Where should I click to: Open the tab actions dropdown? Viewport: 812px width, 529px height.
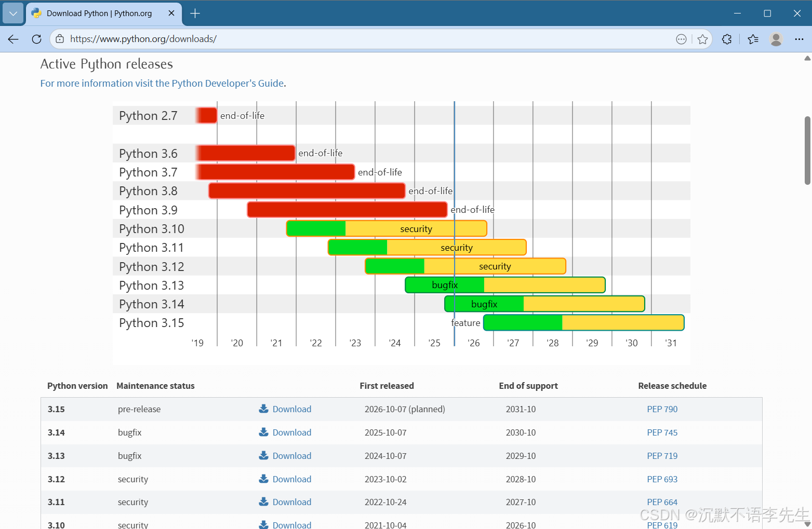[x=13, y=13]
